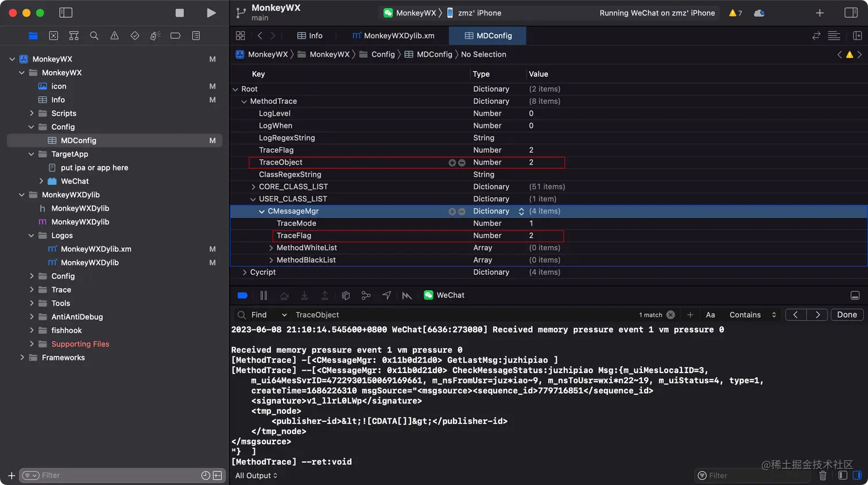Toggle case-sensitive Aa search
The image size is (868, 485).
coord(710,315)
